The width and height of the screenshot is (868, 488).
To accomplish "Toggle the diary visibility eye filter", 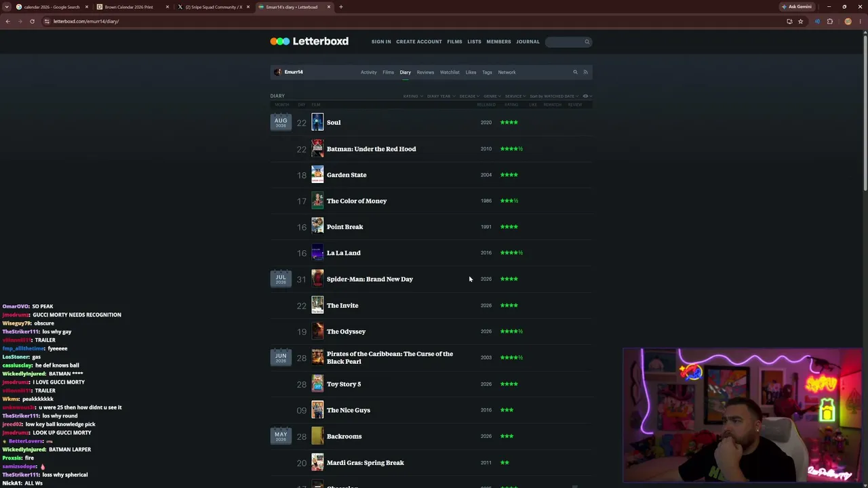I will coord(587,96).
